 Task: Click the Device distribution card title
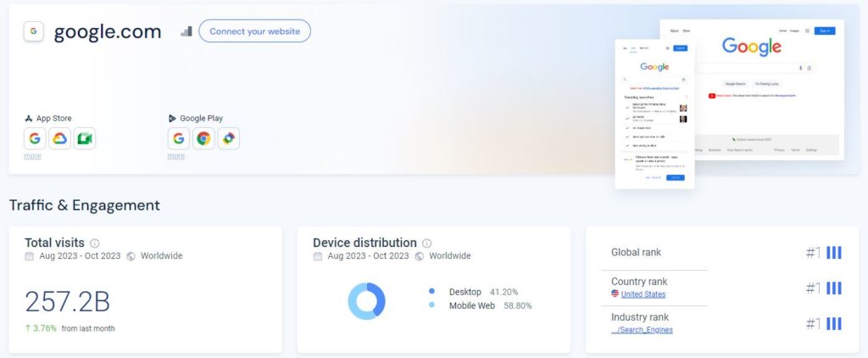364,243
